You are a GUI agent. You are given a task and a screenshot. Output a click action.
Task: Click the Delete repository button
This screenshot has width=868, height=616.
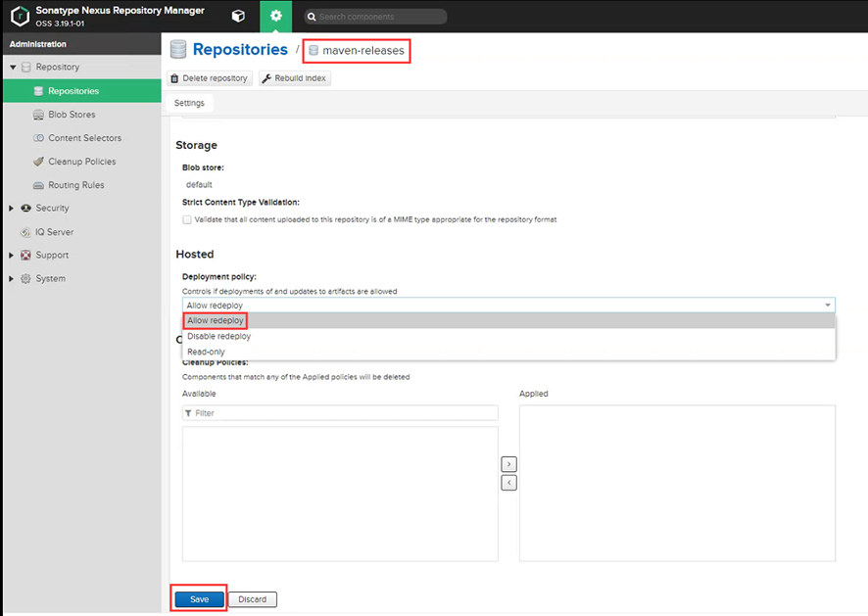pyautogui.click(x=210, y=78)
